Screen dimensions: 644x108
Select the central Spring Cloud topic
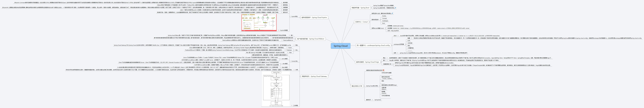(341, 46)
